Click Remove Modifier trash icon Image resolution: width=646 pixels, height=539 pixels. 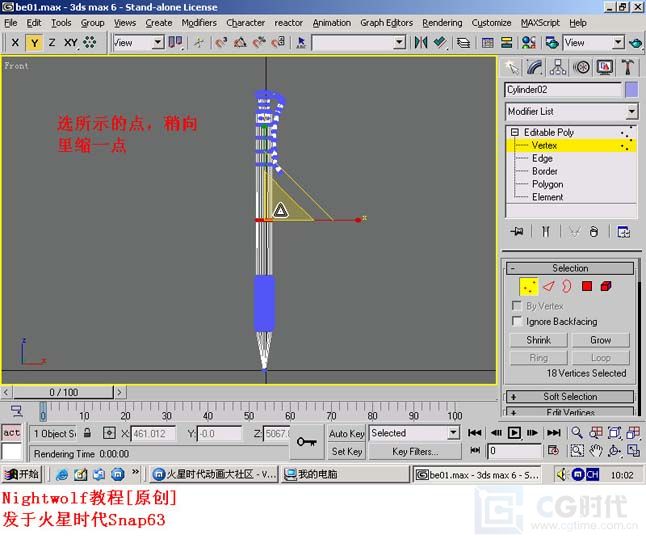click(594, 232)
